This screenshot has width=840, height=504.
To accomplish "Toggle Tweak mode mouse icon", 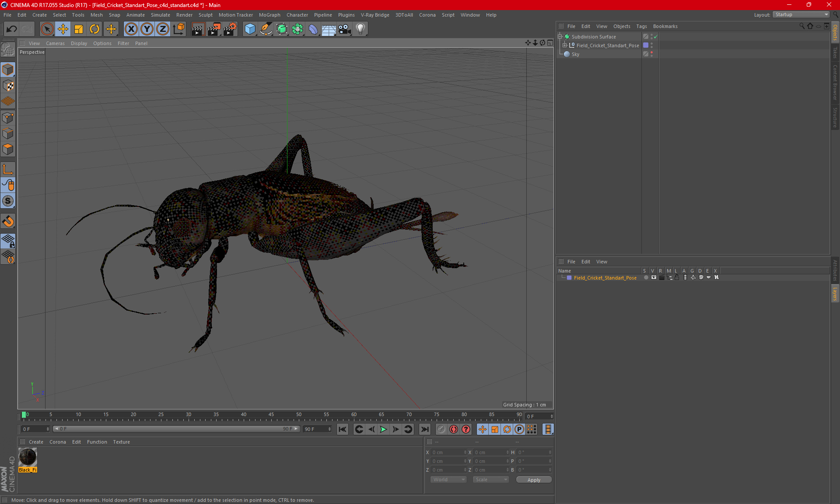I will 8,185.
